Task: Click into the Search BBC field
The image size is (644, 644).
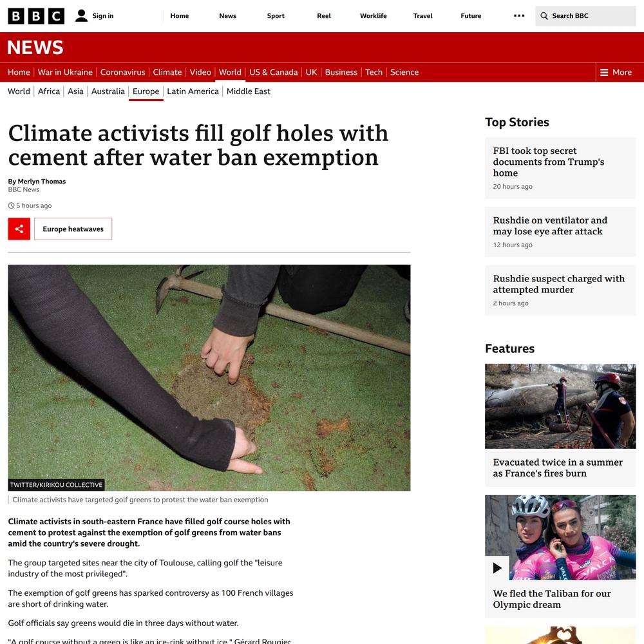Action: click(585, 16)
